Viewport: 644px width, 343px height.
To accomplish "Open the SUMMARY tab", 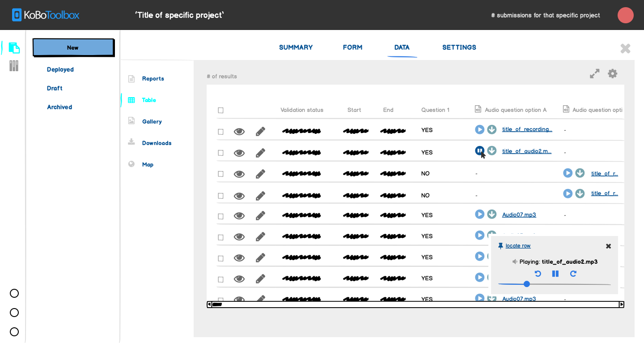I will 296,47.
